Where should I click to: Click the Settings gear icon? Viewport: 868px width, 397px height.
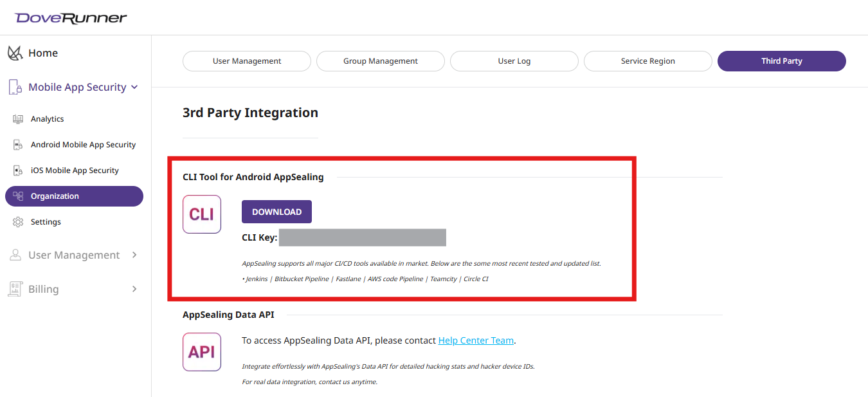(x=18, y=222)
